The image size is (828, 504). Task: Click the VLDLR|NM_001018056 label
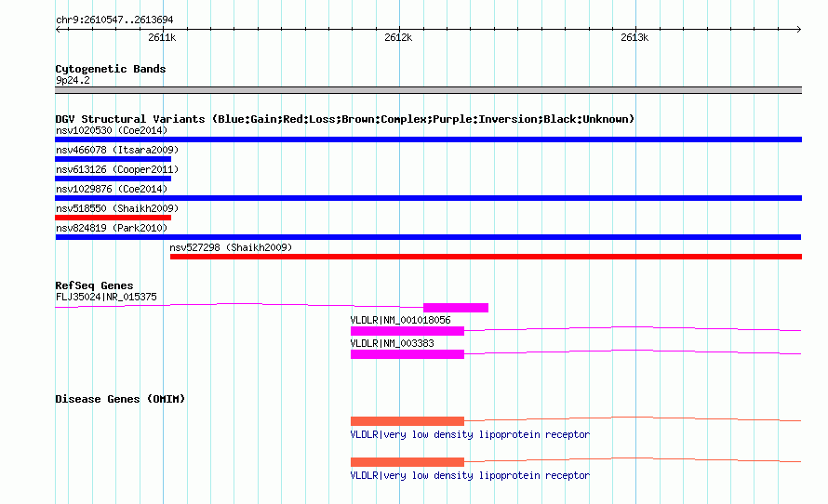pyautogui.click(x=400, y=320)
